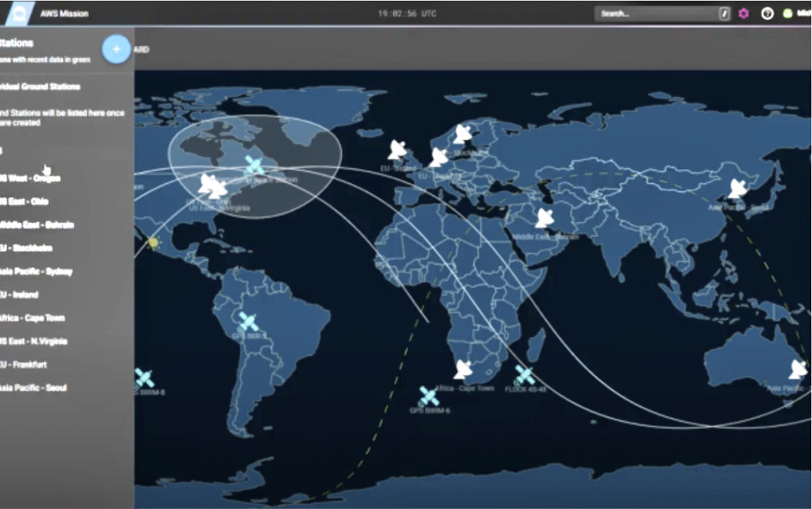Open Africa - Cape Town list entry
Viewport: 812px width, 509px height.
[x=32, y=318]
